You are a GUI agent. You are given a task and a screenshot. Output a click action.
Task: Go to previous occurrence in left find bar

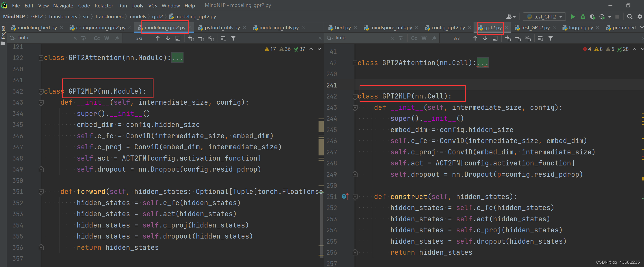[158, 38]
